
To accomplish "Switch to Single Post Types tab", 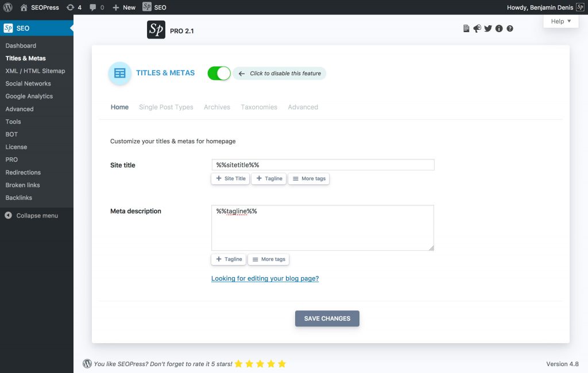I will (166, 107).
